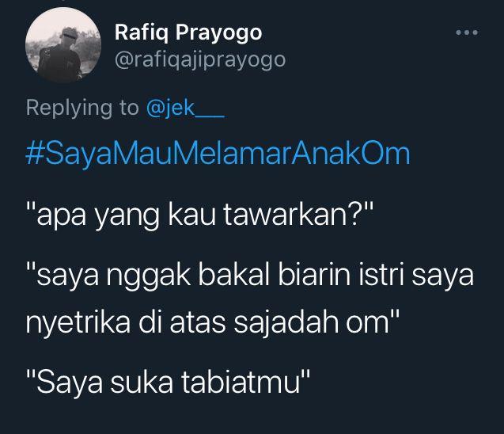Click the line starting "saya nggak bakal biarin"

tap(250, 276)
